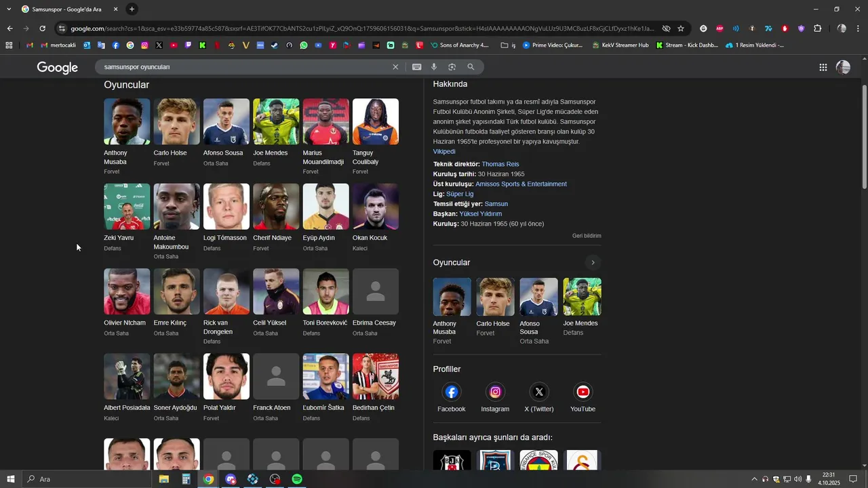Open the Google logo homepage link

coord(58,67)
